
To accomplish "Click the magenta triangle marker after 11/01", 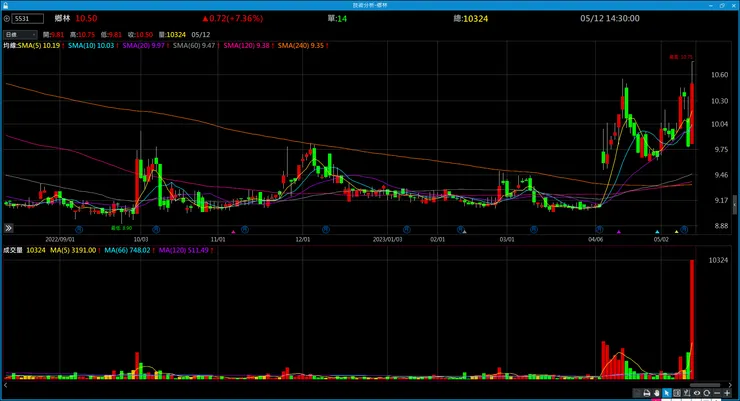I will click(233, 232).
